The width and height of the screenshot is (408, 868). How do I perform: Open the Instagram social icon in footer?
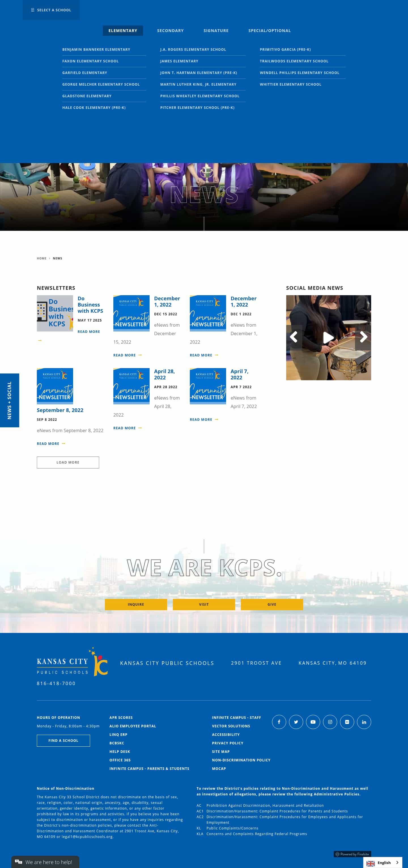330,722
